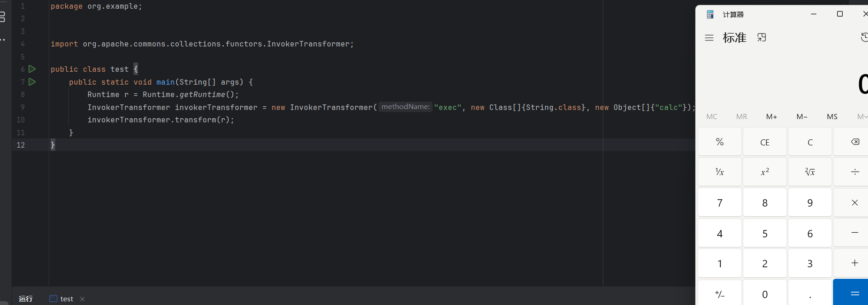Open calculator history panel icon

tap(864, 37)
